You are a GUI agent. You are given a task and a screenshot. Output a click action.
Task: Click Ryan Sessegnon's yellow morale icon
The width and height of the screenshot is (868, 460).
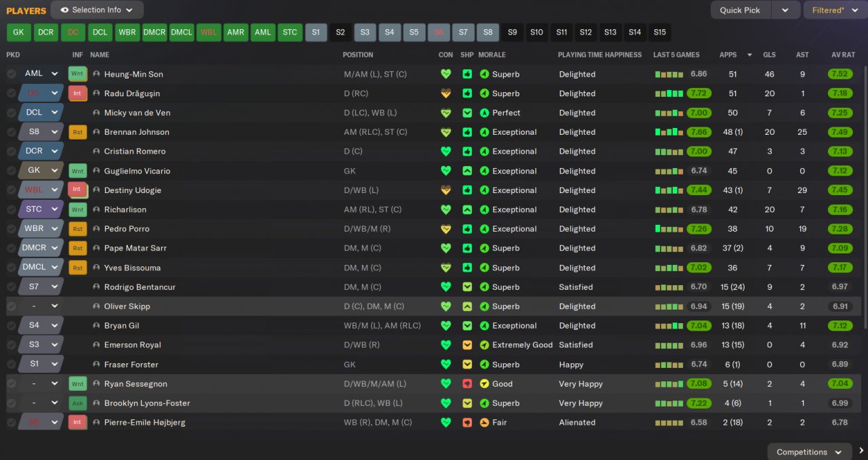[x=484, y=383]
